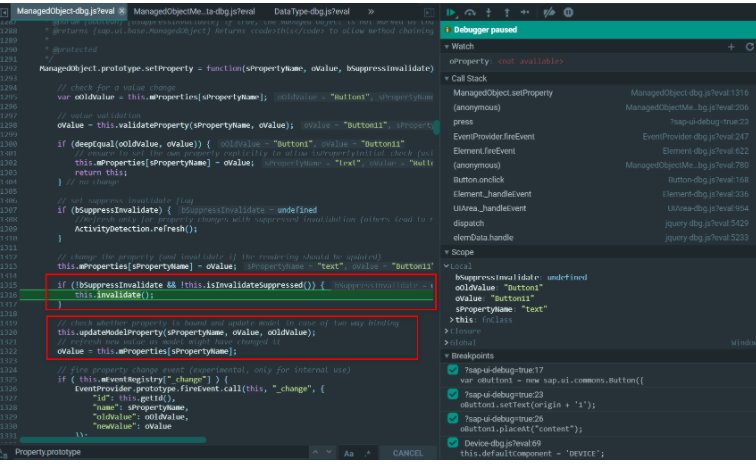Viewport: 756px width, 464px height.
Task: Step over the next function call
Action: click(x=470, y=13)
